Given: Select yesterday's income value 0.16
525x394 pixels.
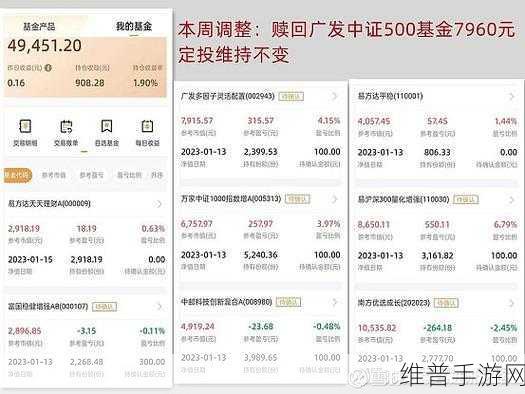Looking at the screenshot, I should click(x=16, y=83).
